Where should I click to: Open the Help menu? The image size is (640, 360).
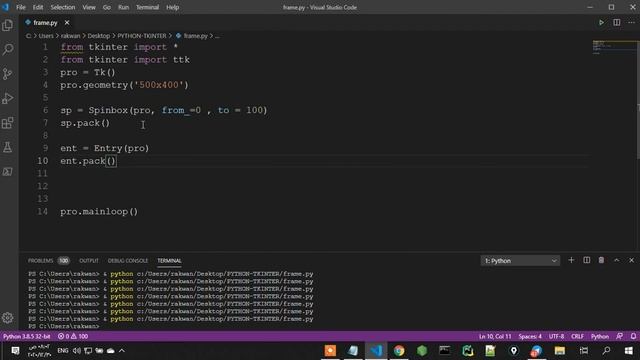click(x=173, y=7)
